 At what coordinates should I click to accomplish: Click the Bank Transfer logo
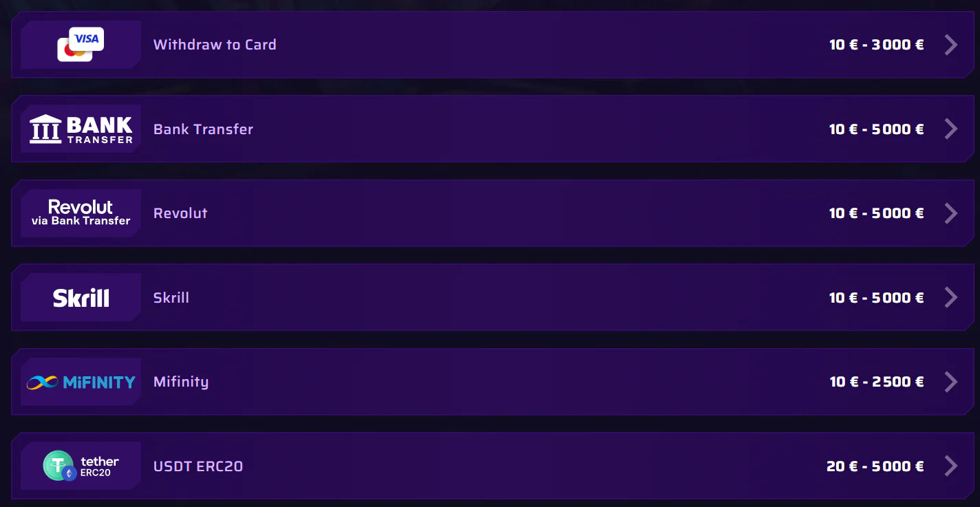pyautogui.click(x=81, y=129)
